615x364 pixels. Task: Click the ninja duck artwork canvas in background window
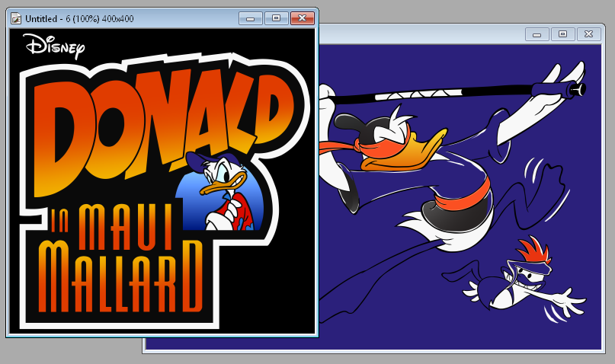(x=460, y=196)
